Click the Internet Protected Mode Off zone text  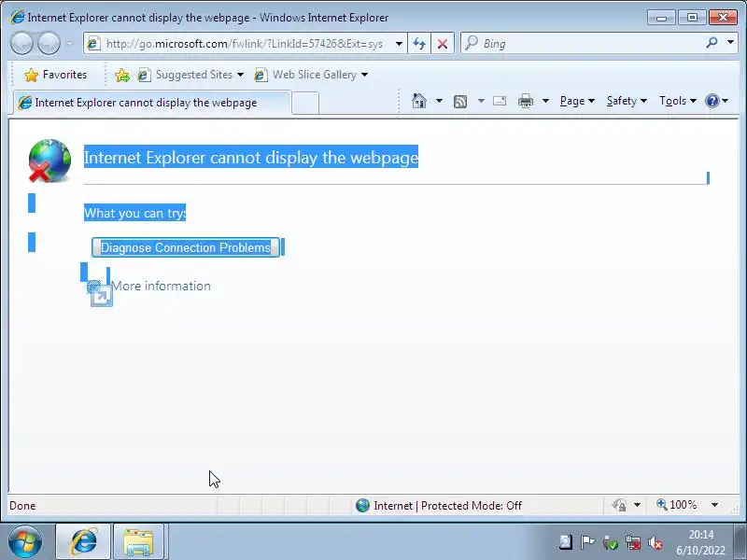click(x=447, y=506)
